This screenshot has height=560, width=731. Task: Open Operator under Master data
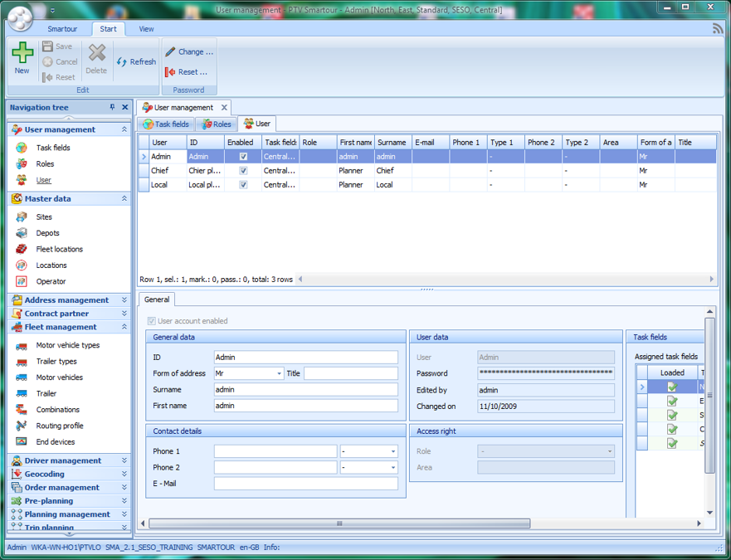51,281
